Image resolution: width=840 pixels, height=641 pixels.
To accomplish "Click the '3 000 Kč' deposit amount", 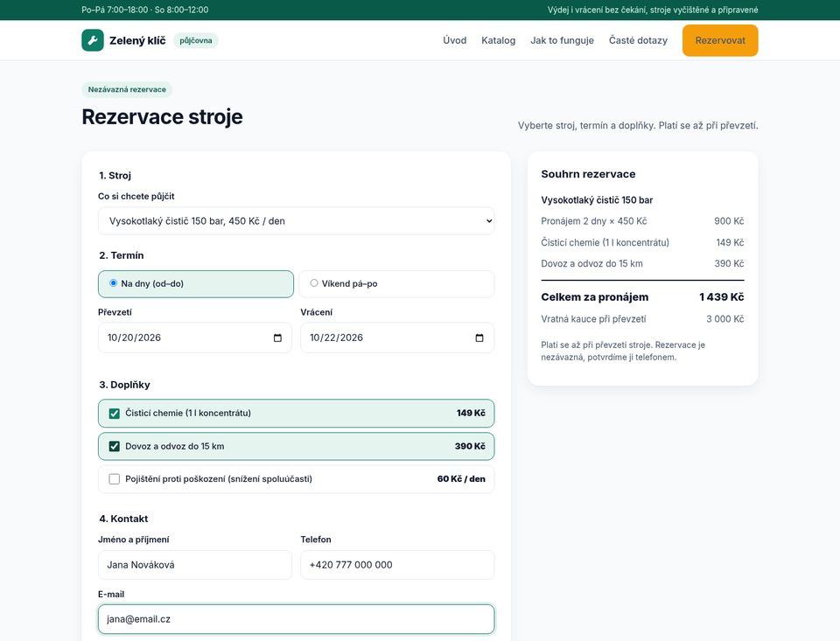I will tap(724, 319).
